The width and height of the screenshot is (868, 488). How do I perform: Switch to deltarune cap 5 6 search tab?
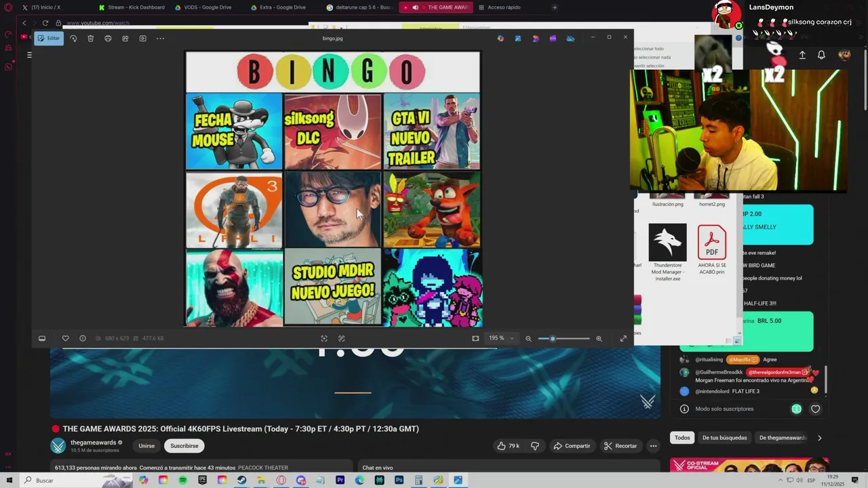tap(359, 7)
